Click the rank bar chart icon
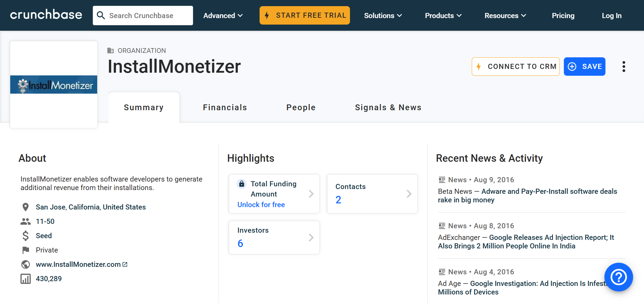Viewport: 644px width, 303px height. (x=26, y=279)
